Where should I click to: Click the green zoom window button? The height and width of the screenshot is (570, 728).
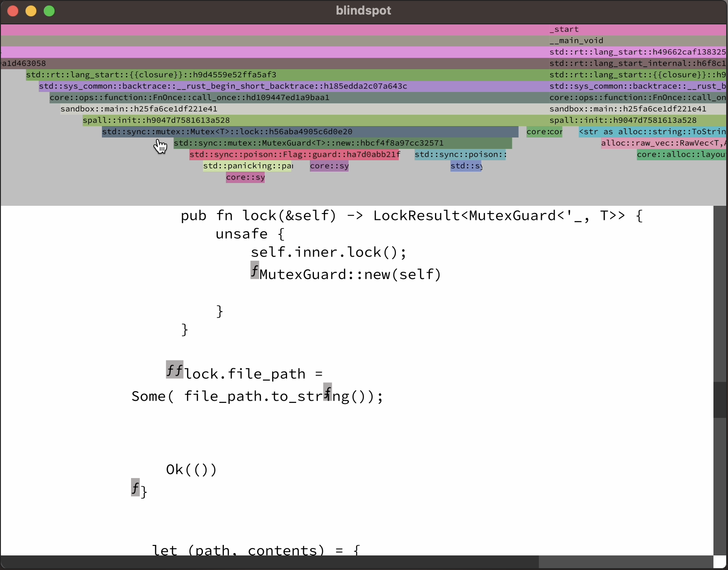click(49, 11)
